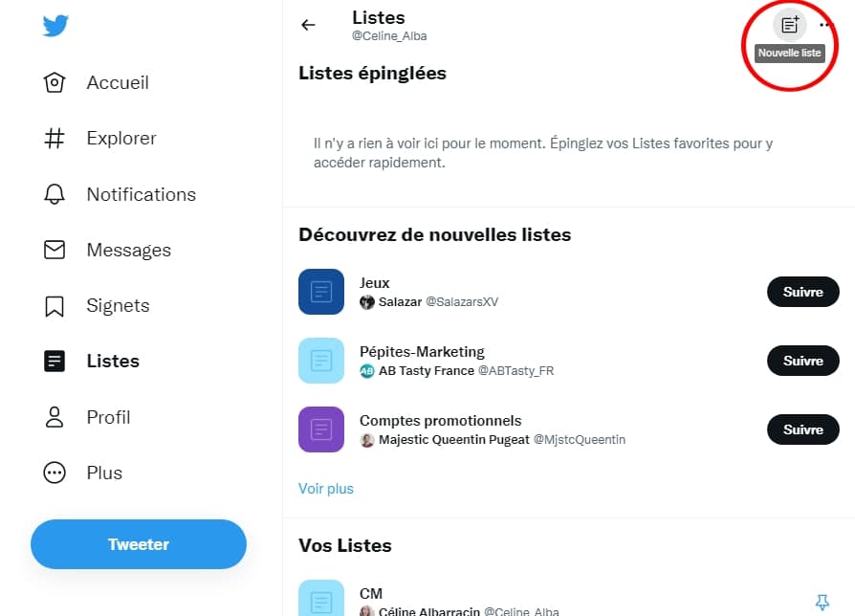Open Signets bookmark icon
The width and height of the screenshot is (855, 616).
(x=55, y=306)
